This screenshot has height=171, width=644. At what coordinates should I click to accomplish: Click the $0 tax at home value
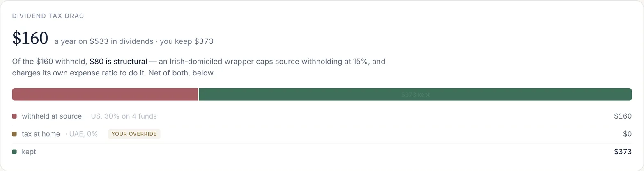pyautogui.click(x=627, y=134)
